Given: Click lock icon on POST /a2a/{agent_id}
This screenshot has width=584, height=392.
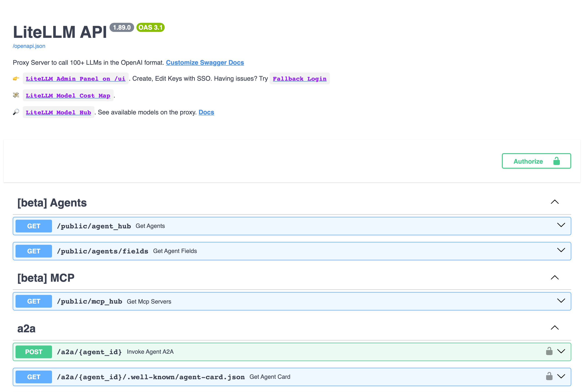Looking at the screenshot, I should 549,351.
